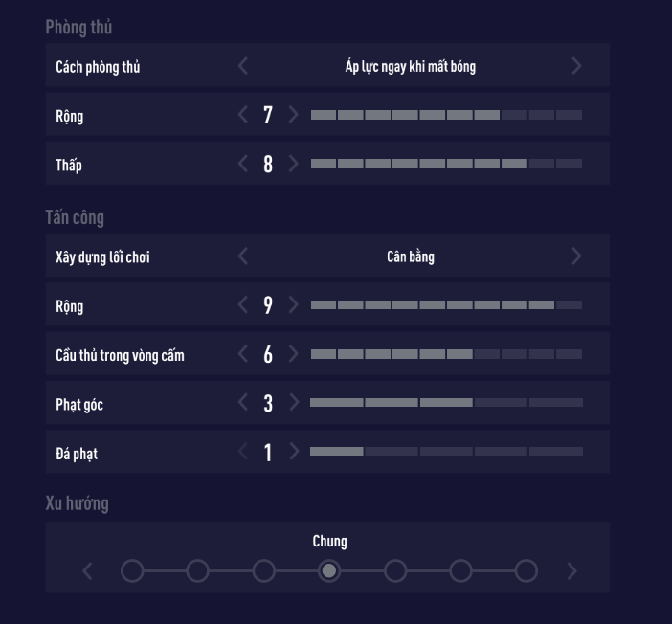
Task: Decrease Phạt góc value below 3
Action: (x=243, y=403)
